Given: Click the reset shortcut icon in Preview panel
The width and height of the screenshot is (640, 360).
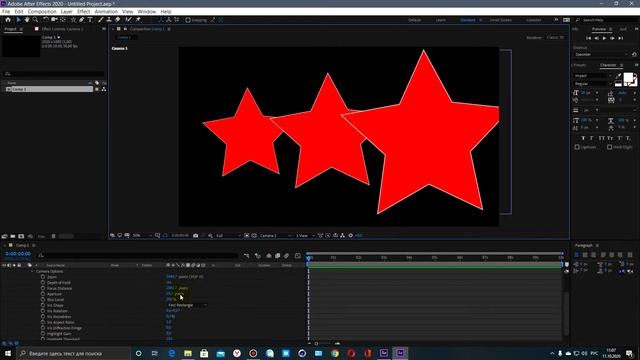Looking at the screenshot, I should coord(634,54).
